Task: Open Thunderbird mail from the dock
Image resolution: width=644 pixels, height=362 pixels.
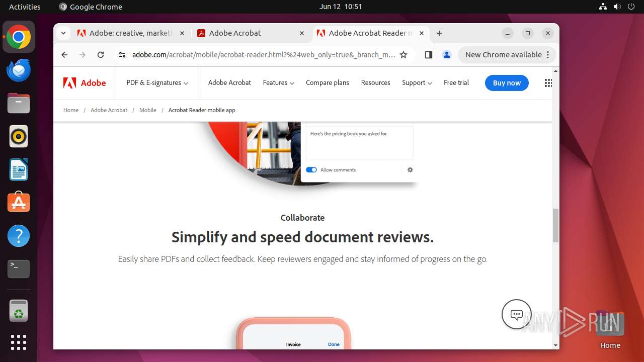Action: 19,70
